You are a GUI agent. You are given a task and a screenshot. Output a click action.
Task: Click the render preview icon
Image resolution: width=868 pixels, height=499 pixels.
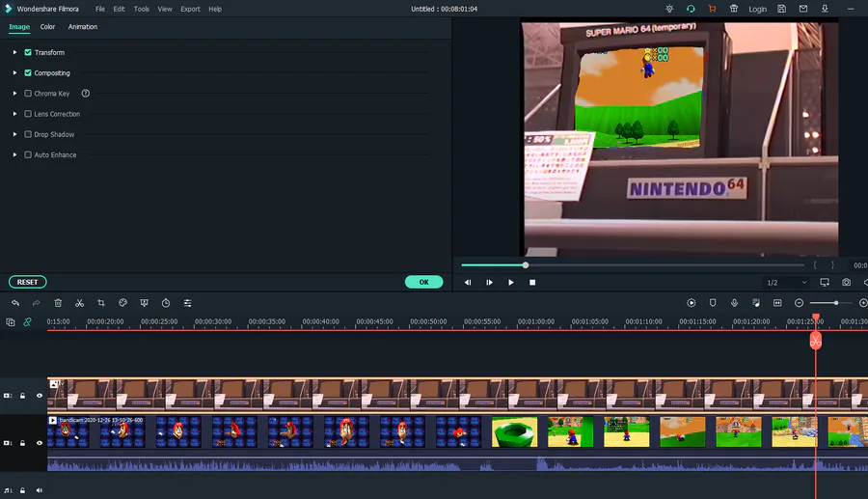[692, 303]
